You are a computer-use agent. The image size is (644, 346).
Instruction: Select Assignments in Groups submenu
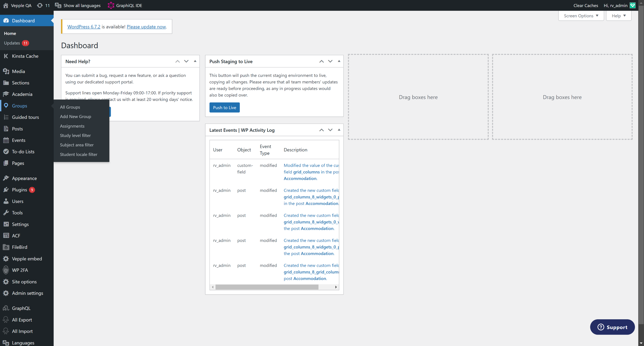(x=72, y=126)
